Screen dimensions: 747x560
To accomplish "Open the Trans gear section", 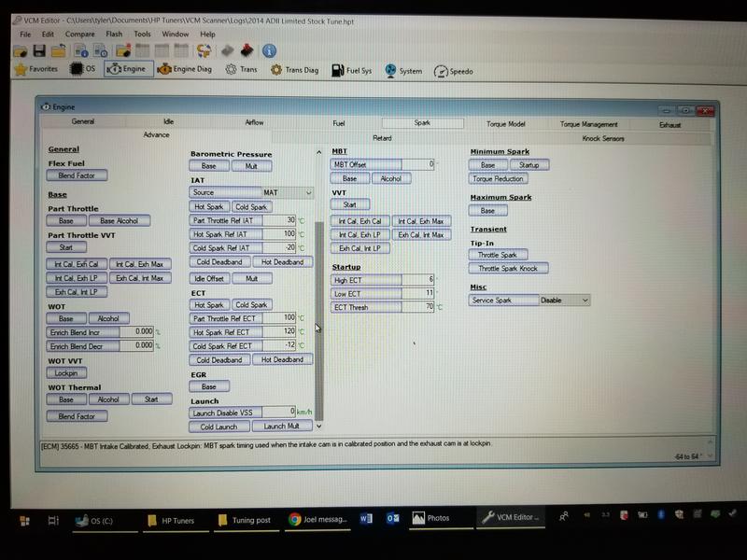I will [242, 69].
